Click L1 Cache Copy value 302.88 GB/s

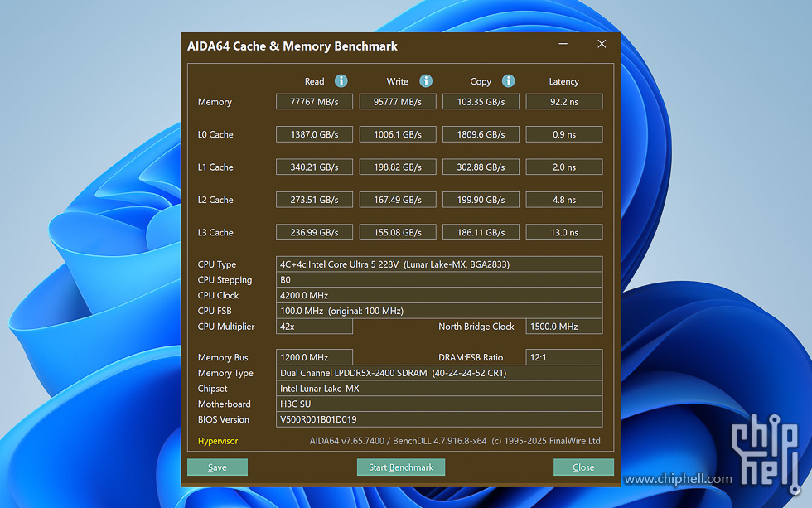click(481, 167)
